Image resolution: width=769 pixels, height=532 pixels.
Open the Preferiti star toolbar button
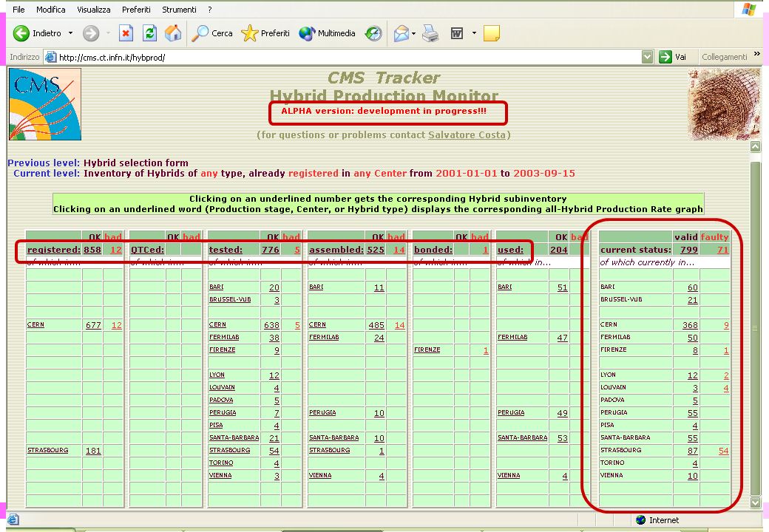[x=265, y=33]
